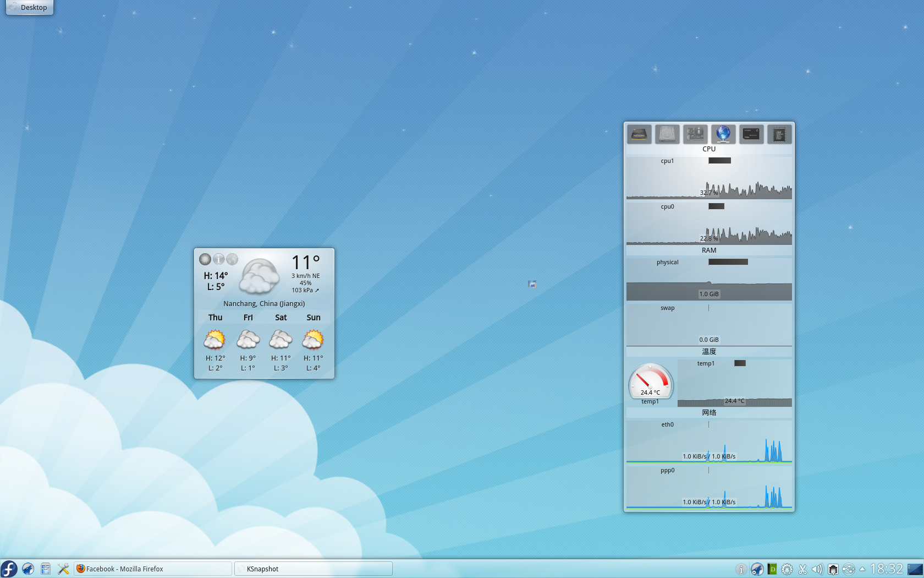
Task: Toggle the hard disk monitor icon
Action: point(667,134)
